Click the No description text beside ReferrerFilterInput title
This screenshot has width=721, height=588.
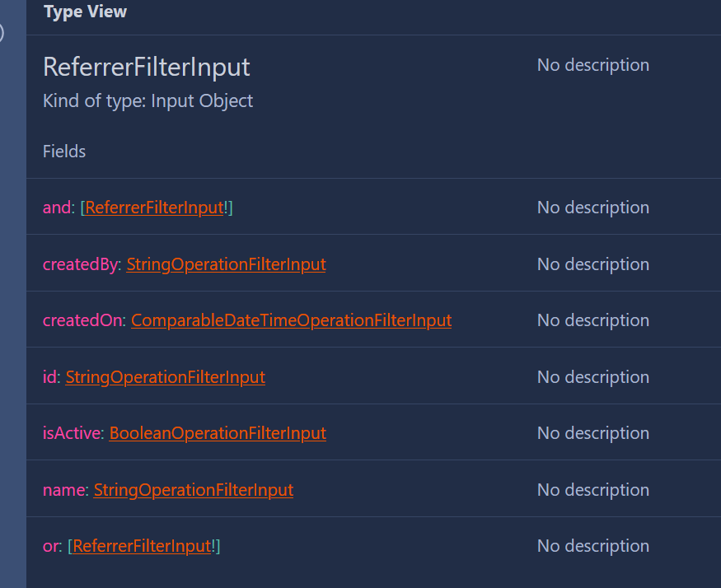(x=592, y=64)
